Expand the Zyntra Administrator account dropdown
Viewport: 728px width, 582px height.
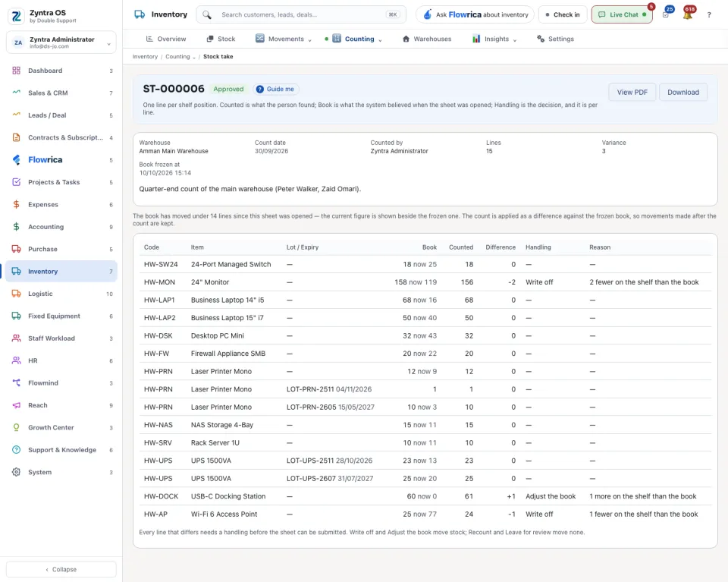pyautogui.click(x=61, y=42)
